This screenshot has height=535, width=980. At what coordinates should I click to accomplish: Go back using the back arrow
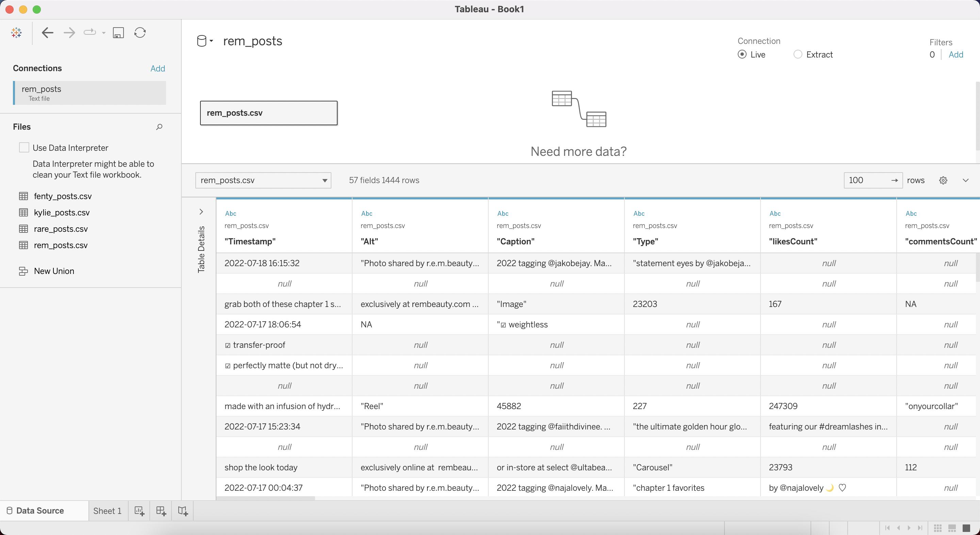(x=47, y=33)
